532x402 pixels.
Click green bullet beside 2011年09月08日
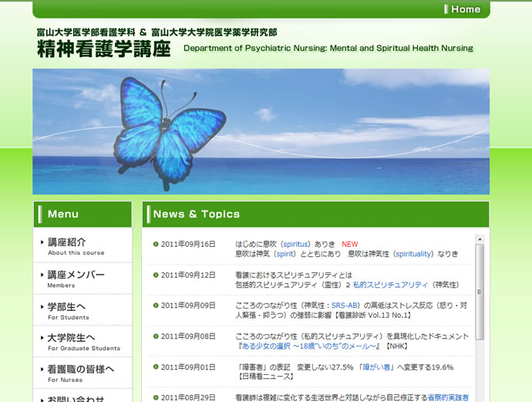[156, 336]
